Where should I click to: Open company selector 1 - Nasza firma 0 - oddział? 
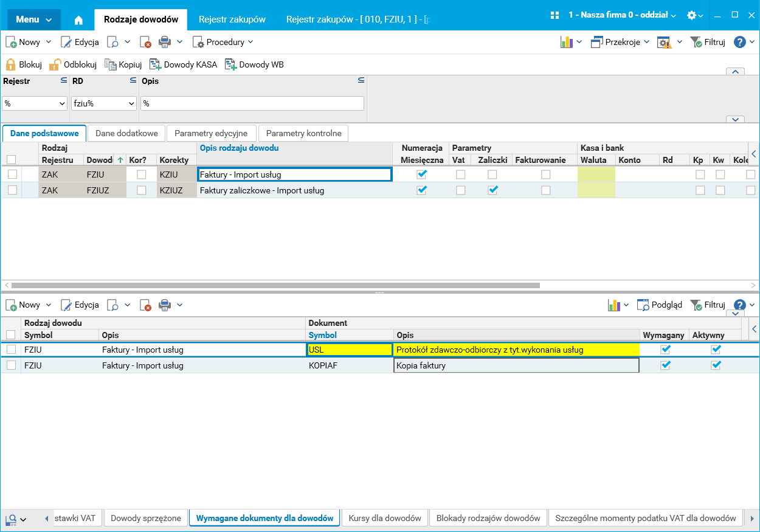pyautogui.click(x=622, y=15)
